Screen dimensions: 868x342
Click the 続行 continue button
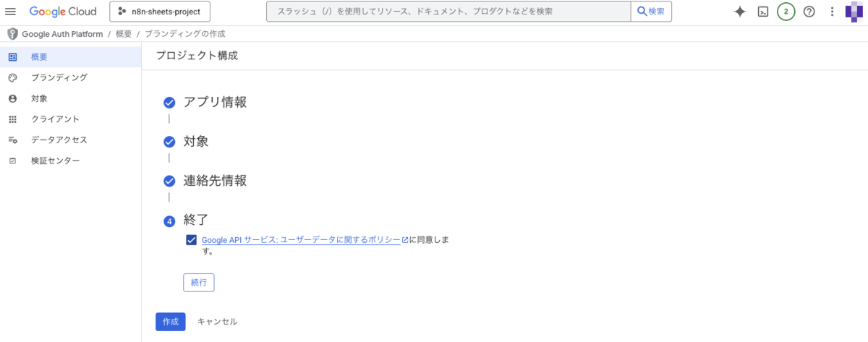tap(199, 283)
